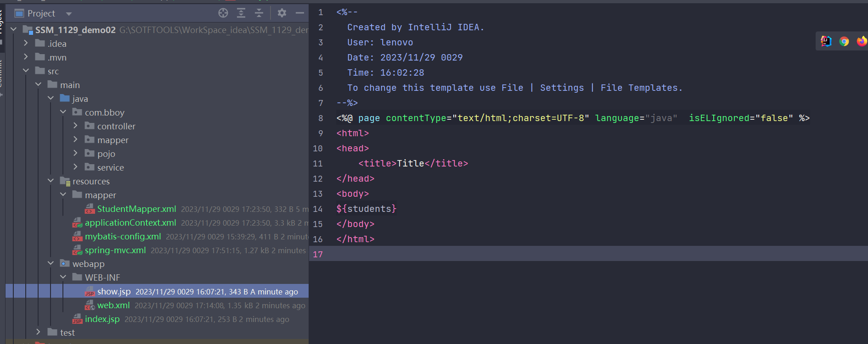Expand the service package
The height and width of the screenshot is (344, 868).
tap(76, 167)
